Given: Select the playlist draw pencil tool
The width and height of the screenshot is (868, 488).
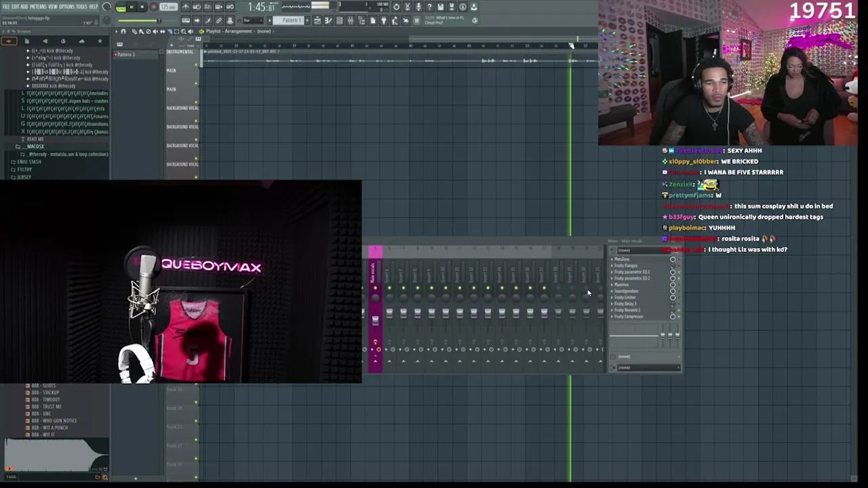Looking at the screenshot, I should tap(134, 31).
